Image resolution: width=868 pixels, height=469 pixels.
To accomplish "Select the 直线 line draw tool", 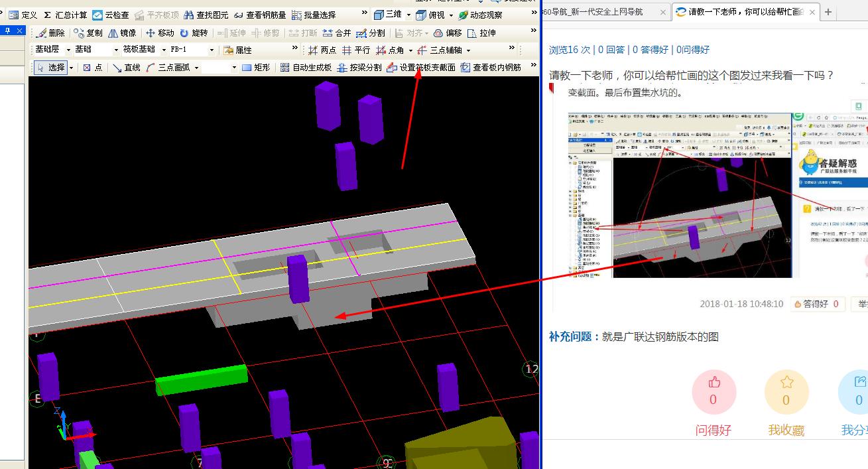I will pos(126,67).
